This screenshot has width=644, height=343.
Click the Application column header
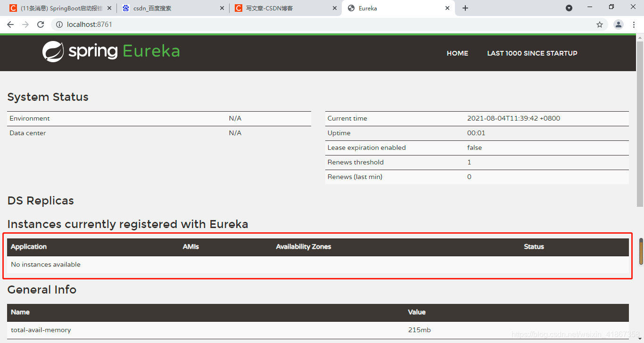pyautogui.click(x=29, y=247)
